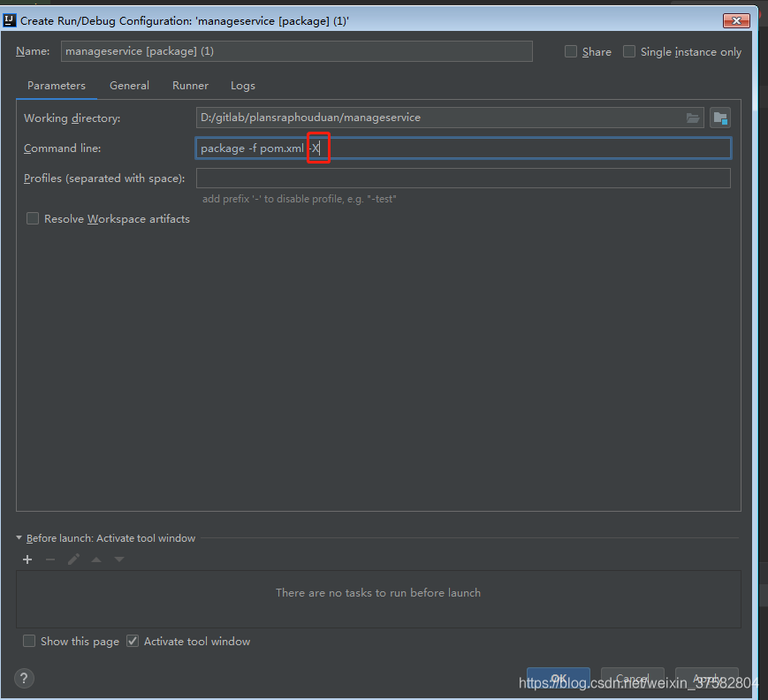Enable Single instance only checkbox

point(629,51)
